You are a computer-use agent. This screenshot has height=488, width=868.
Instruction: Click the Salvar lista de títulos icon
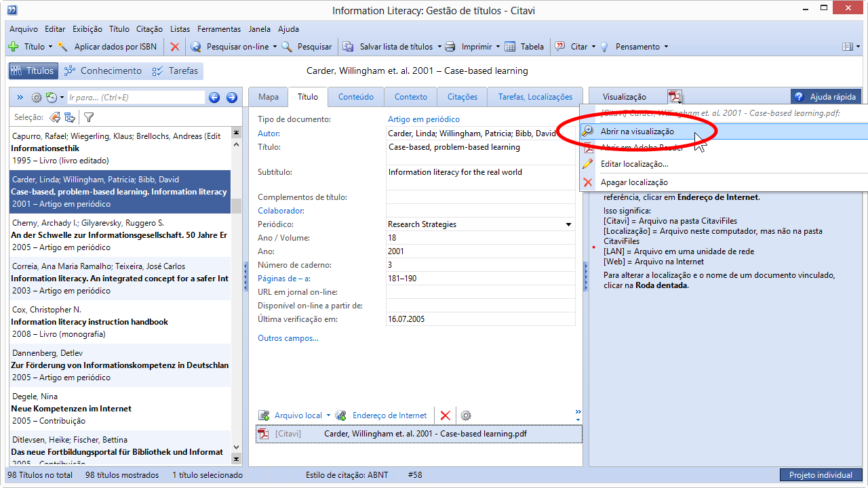tap(349, 47)
